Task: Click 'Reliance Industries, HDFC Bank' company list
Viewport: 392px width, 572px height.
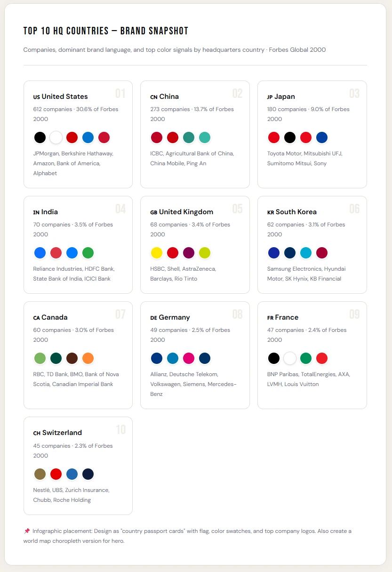Action: (74, 274)
